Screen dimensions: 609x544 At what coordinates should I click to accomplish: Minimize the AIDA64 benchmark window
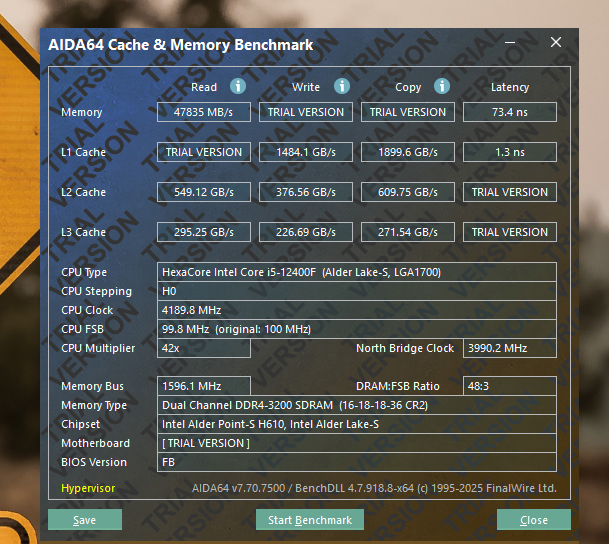point(510,42)
